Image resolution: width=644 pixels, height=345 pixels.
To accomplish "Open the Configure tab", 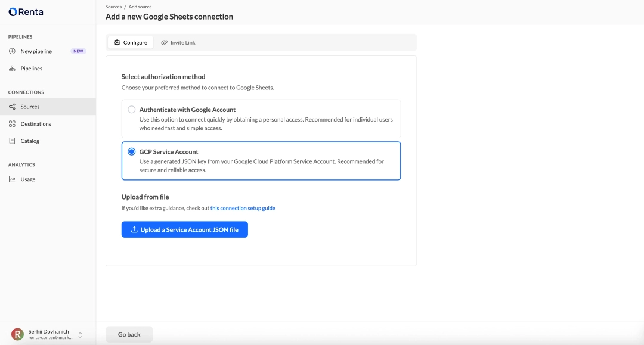I will pos(131,42).
